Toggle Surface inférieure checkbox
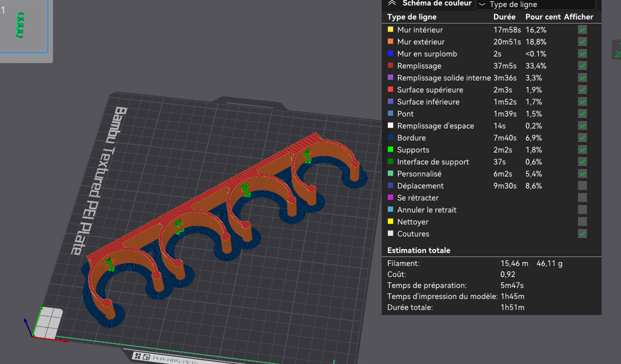The height and width of the screenshot is (364, 621). [582, 102]
